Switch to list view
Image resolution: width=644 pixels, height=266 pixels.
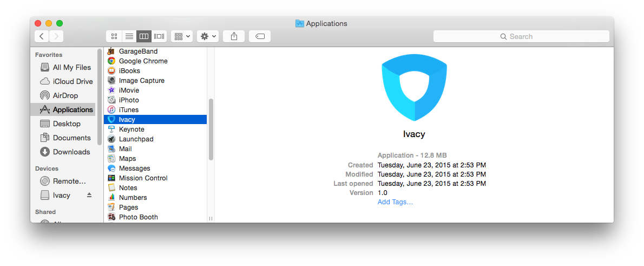point(129,36)
